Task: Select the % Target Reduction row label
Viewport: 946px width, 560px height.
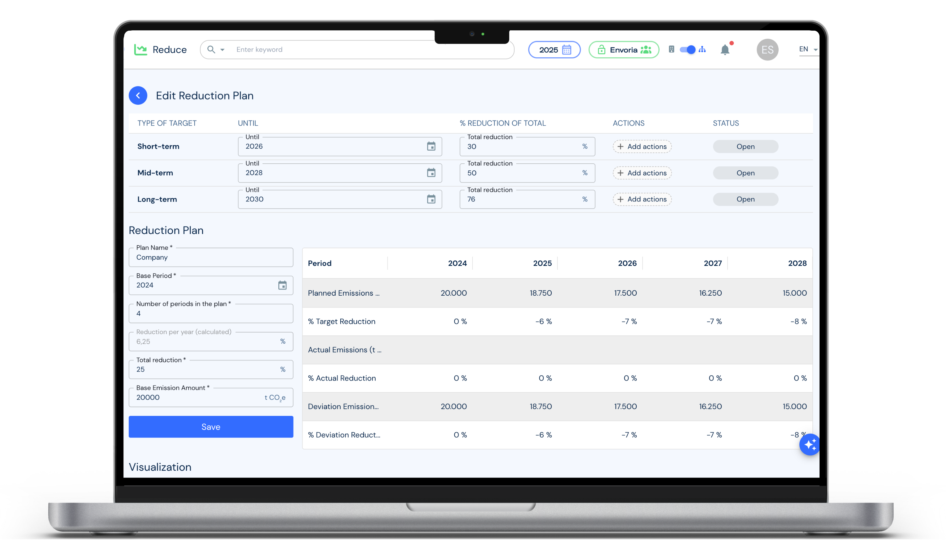Action: point(341,321)
